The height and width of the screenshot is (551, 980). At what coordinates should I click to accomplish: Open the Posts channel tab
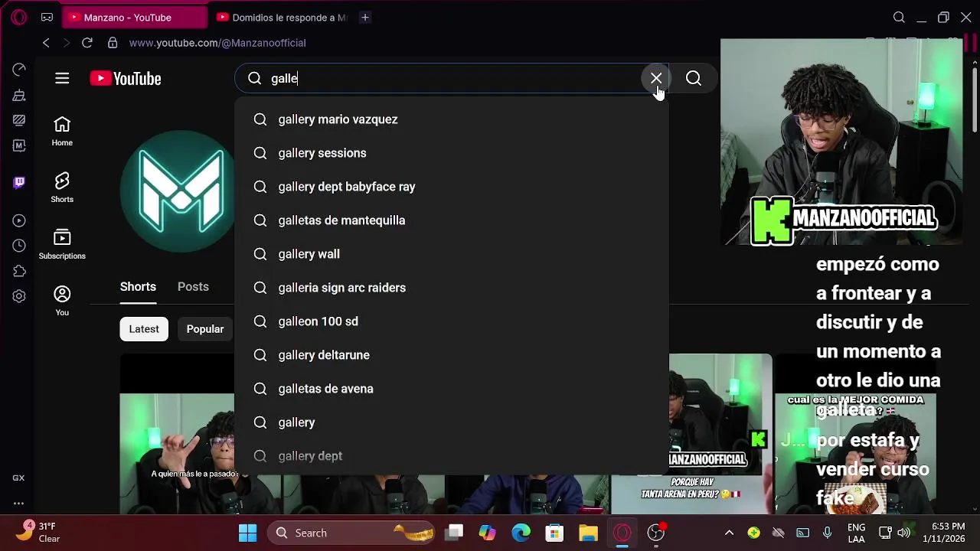click(193, 286)
